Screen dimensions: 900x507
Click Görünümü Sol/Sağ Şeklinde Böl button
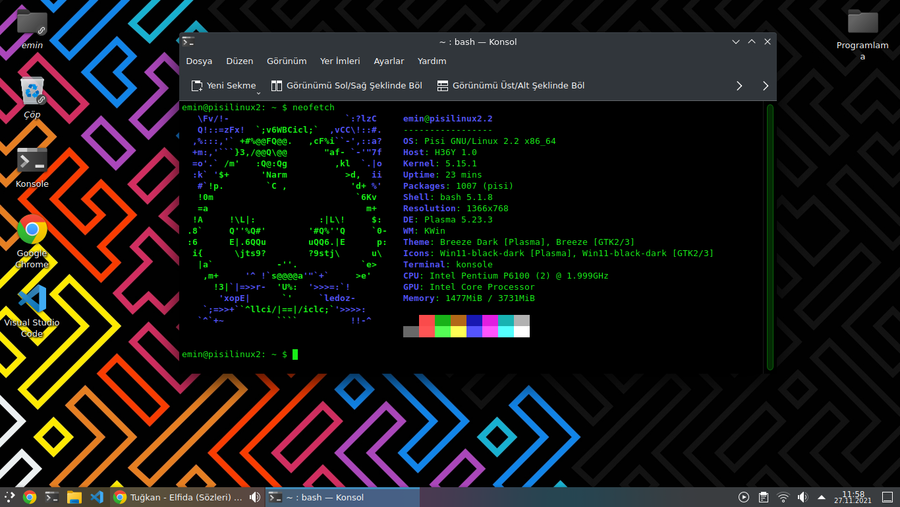pyautogui.click(x=346, y=86)
